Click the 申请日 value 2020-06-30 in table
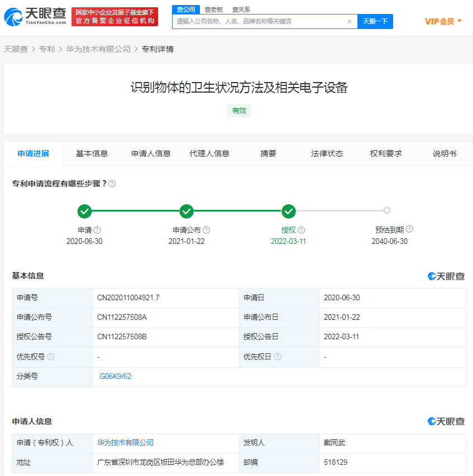Image resolution: width=473 pixels, height=476 pixels. coord(342,298)
